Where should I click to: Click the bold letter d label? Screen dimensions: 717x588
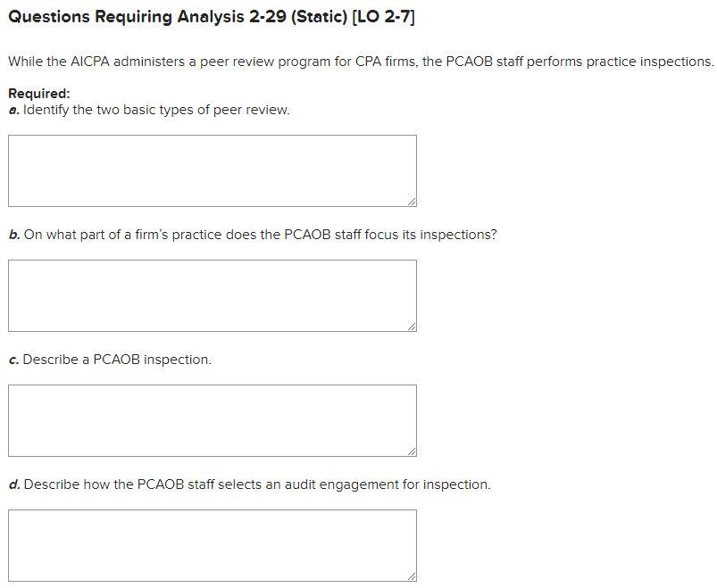pos(12,484)
